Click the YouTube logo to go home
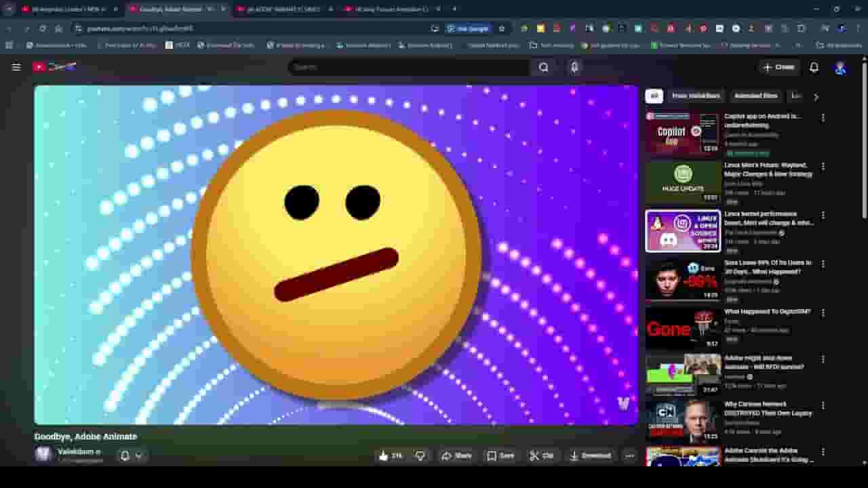868x488 pixels. point(54,67)
